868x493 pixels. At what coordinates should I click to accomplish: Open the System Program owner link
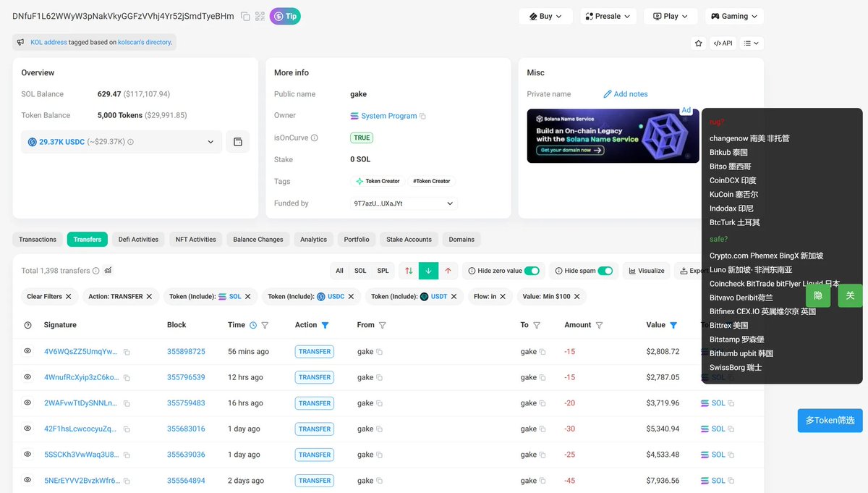click(389, 116)
